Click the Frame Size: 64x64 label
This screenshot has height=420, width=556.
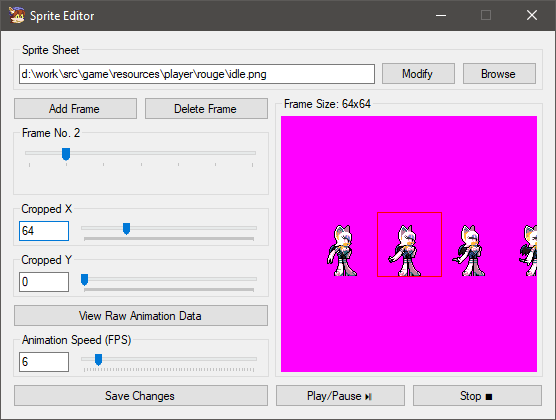(327, 104)
